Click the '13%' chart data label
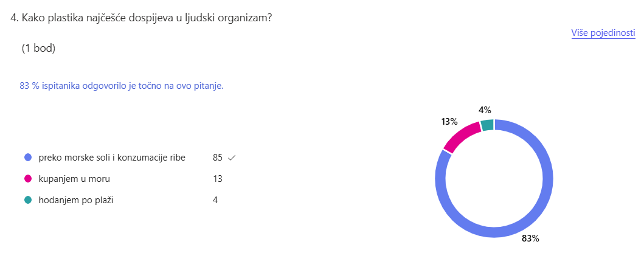This screenshot has height=278, width=644. coord(449,121)
